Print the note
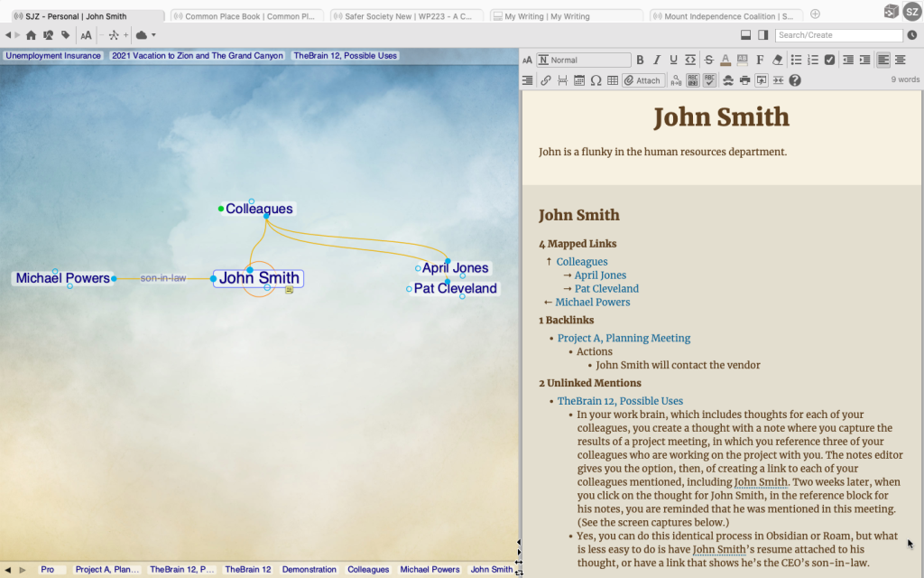 point(744,80)
